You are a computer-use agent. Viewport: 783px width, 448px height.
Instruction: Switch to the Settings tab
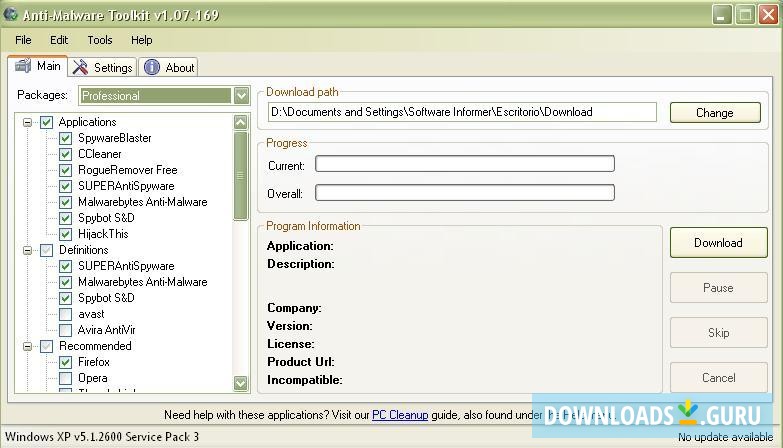coord(103,67)
